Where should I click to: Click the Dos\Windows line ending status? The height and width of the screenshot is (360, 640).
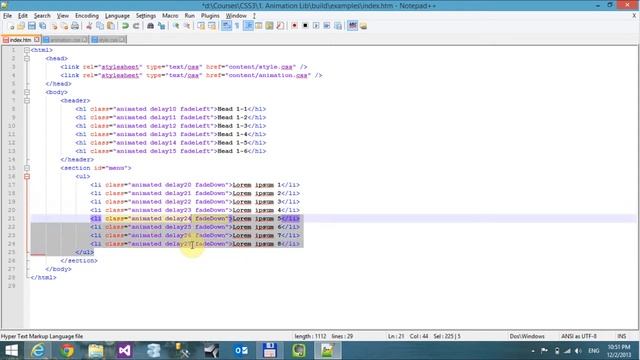[x=527, y=336]
